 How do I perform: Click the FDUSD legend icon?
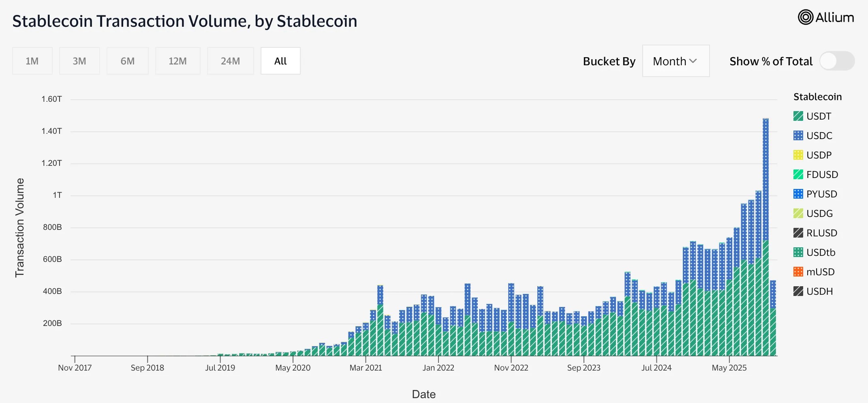coord(797,174)
